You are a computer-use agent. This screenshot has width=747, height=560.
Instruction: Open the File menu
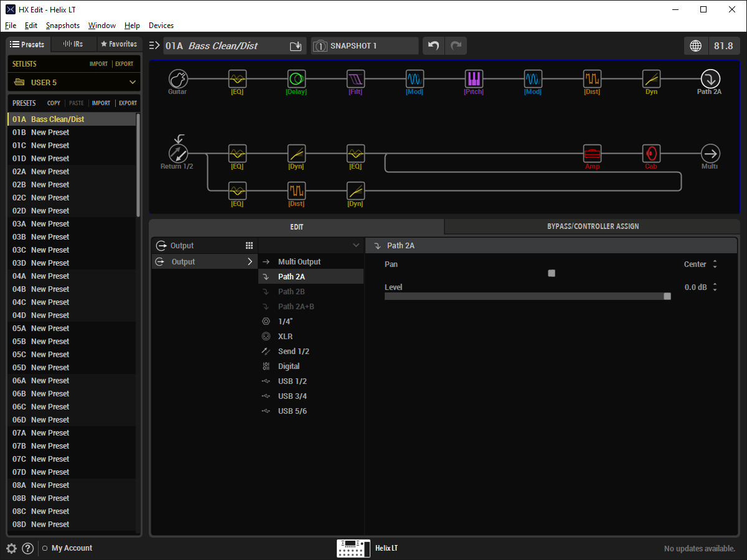pyautogui.click(x=11, y=26)
